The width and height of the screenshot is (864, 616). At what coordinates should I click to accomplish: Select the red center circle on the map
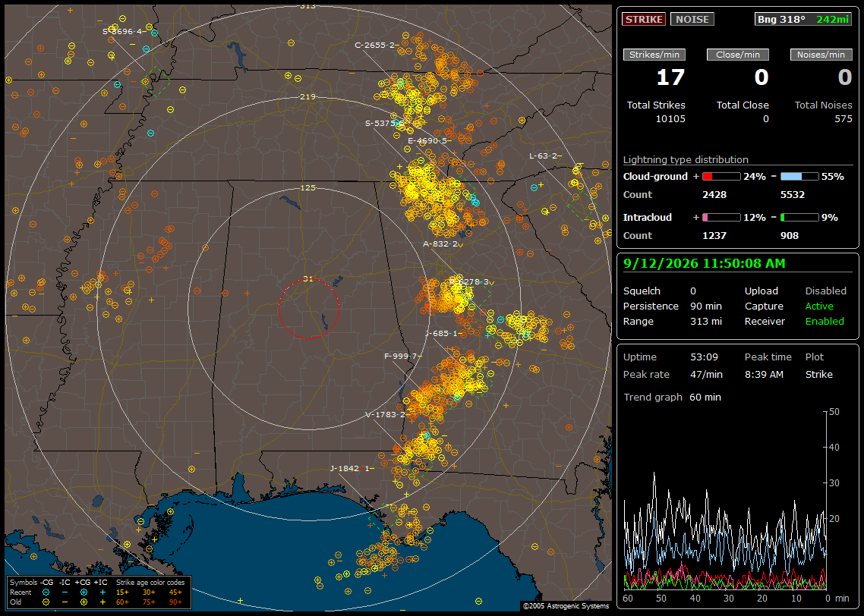point(308,309)
